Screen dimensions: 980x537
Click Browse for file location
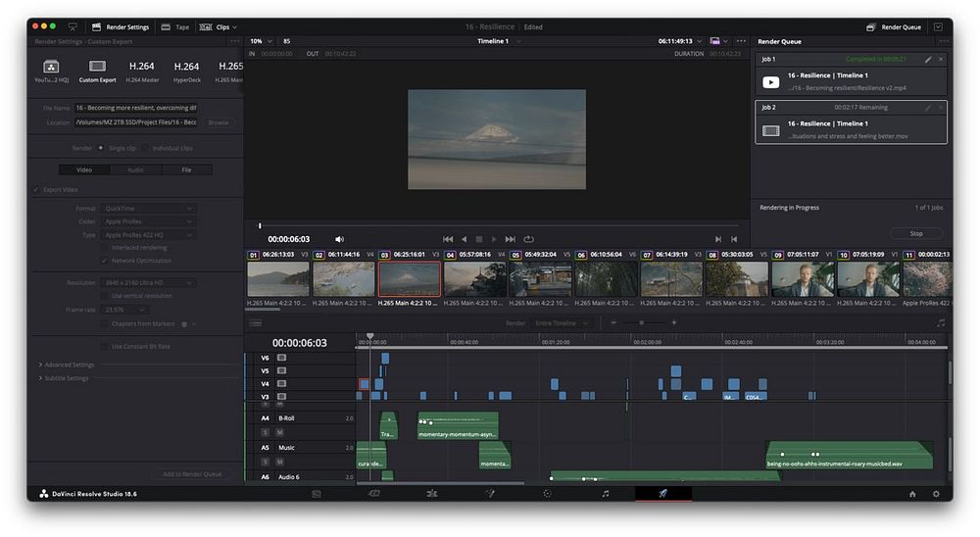coord(218,122)
